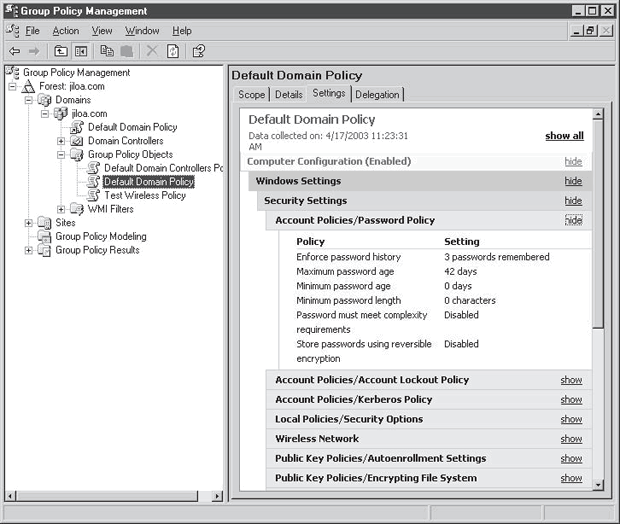Click the show all link
This screenshot has height=524, width=620.
564,136
